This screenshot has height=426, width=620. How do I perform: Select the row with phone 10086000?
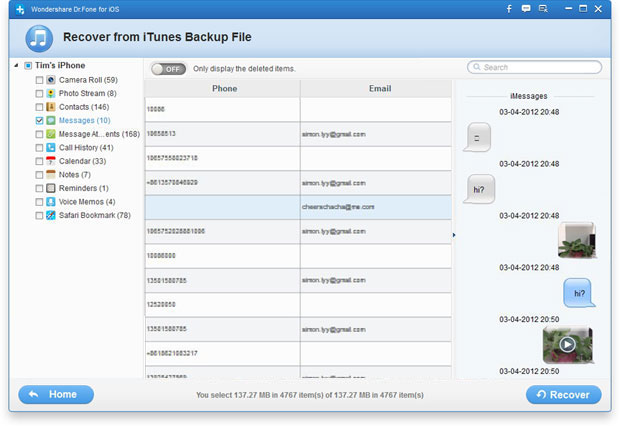coord(298,256)
